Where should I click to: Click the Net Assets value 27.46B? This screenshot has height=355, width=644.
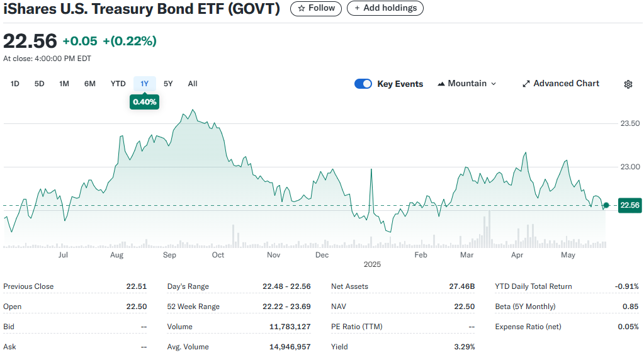coord(461,286)
